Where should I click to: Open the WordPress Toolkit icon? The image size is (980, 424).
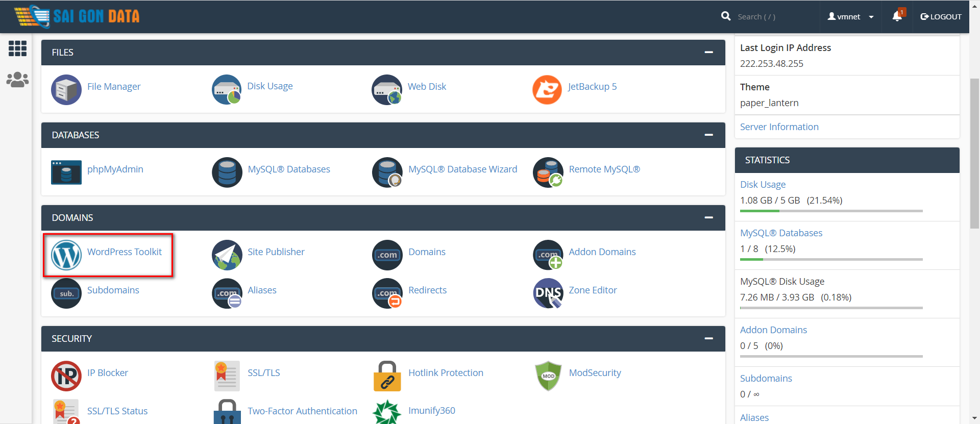click(x=66, y=255)
